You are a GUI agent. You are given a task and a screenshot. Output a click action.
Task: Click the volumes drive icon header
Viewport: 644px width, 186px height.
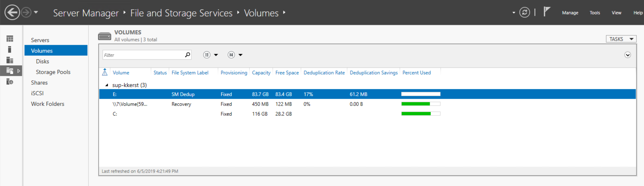[x=105, y=36]
